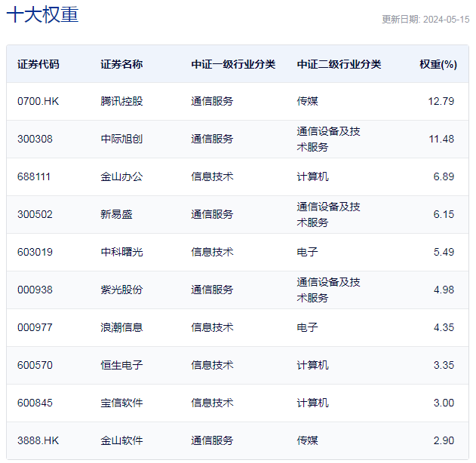The width and height of the screenshot is (476, 463).
Task: Click 通信服务 in the 新易盛 row
Action: point(212,214)
